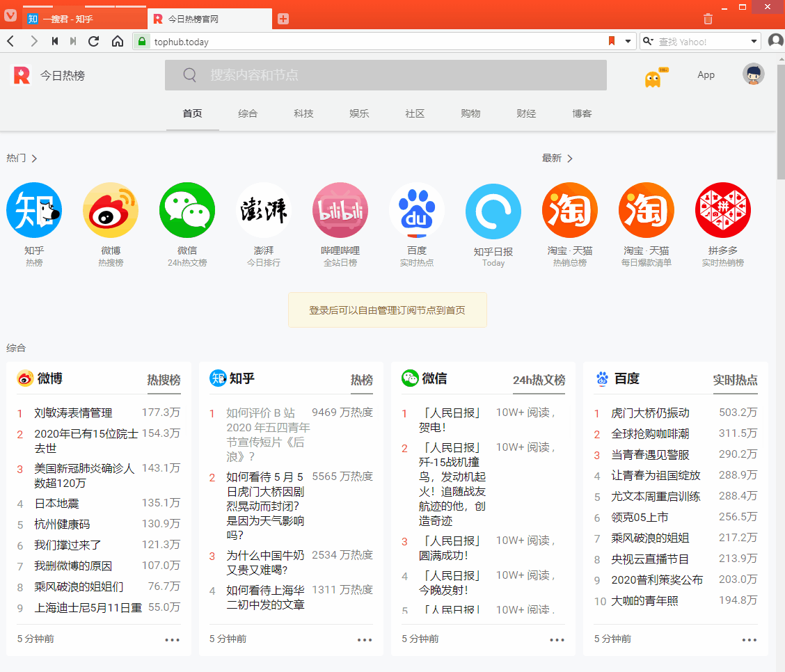Click the rewind history button
This screenshot has width=785, height=672.
54,41
